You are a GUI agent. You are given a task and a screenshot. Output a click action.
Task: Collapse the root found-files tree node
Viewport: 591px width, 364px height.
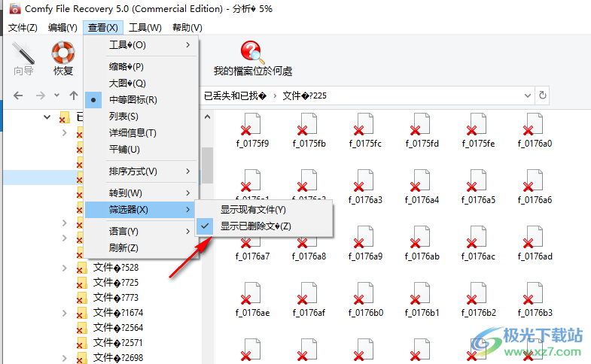click(47, 117)
